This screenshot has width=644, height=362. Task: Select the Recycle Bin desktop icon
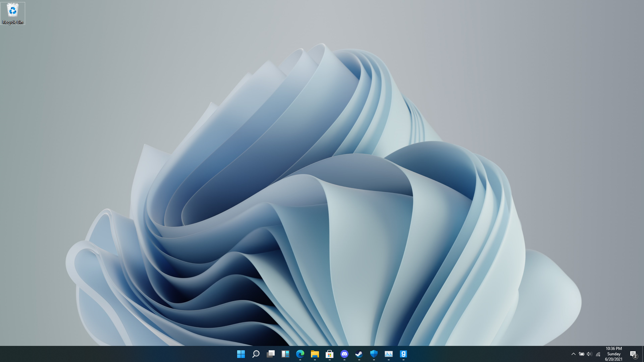pos(13,13)
